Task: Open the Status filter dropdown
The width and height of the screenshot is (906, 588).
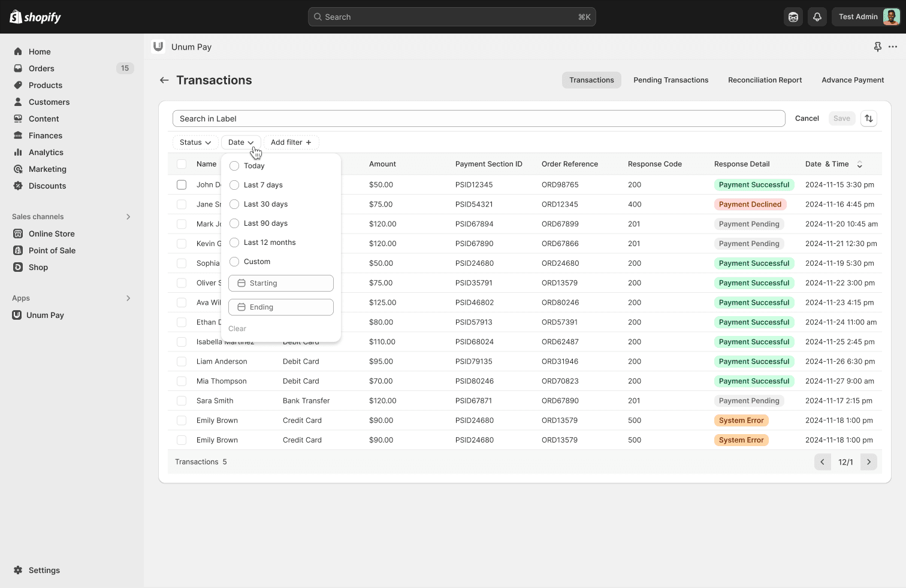Action: (x=195, y=143)
